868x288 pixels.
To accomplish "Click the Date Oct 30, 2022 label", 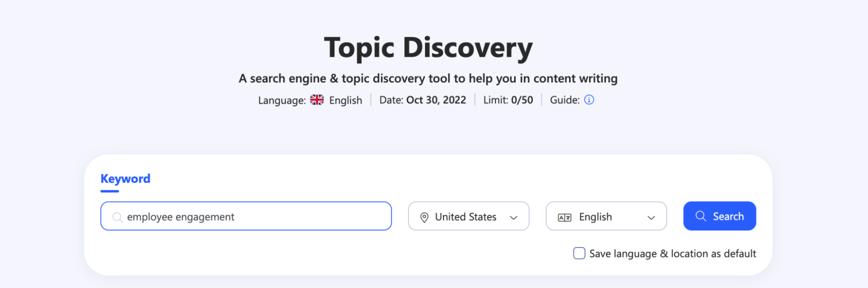I will (x=422, y=100).
